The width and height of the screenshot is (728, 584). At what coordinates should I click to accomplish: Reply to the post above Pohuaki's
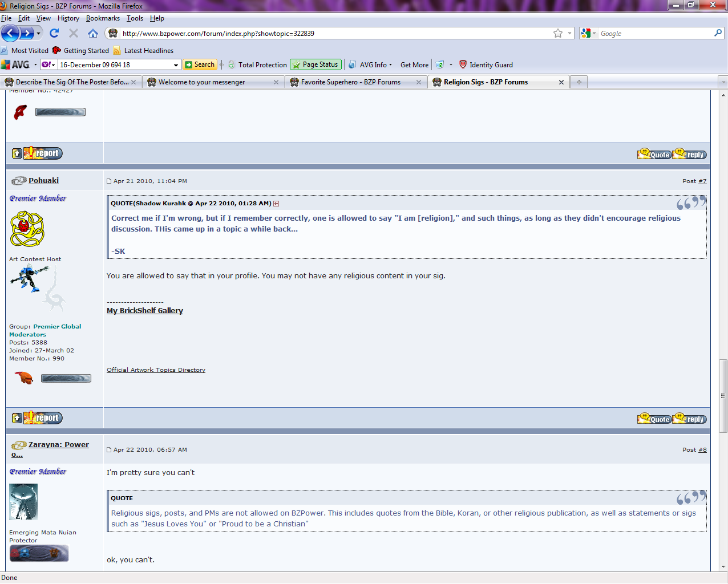[690, 154]
